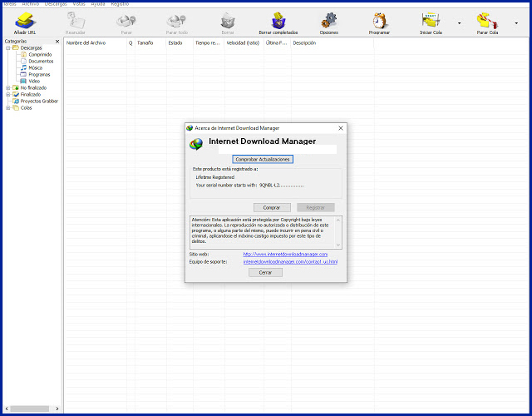The height and width of the screenshot is (416, 532).
Task: Click Comprobar Actualizaciones button
Action: click(x=263, y=159)
